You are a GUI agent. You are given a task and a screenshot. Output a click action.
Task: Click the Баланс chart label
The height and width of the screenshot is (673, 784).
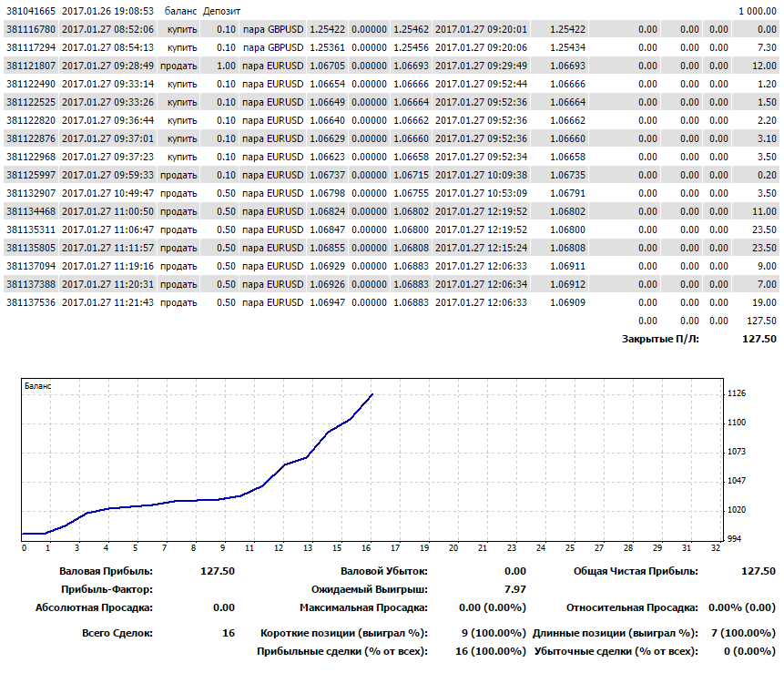pos(37,386)
